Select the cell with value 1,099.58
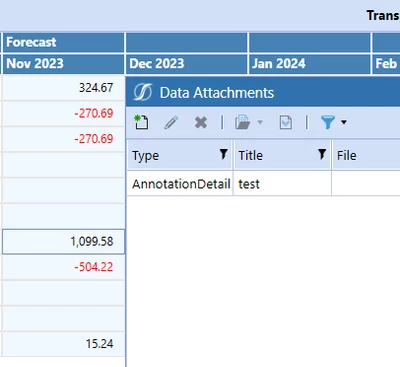Screen dimensions: 400x367 [63, 242]
